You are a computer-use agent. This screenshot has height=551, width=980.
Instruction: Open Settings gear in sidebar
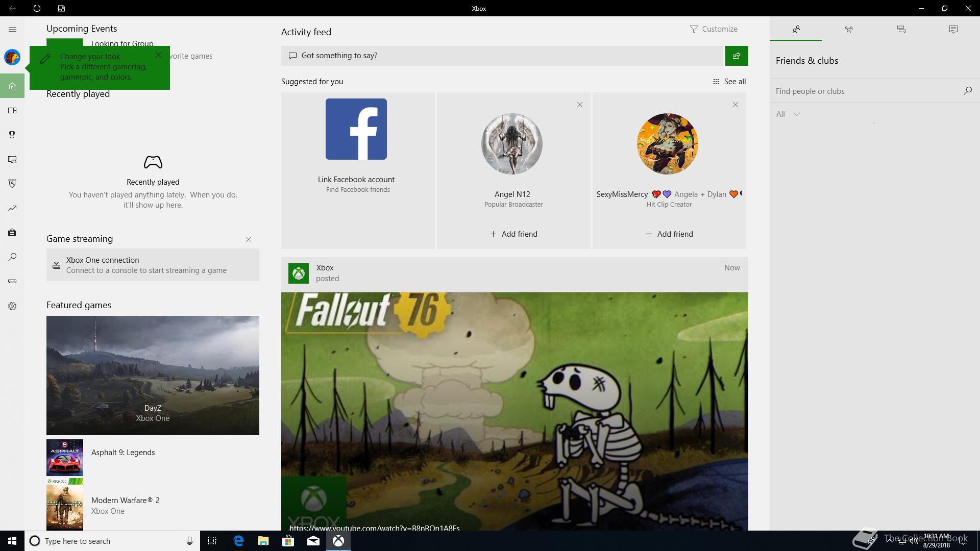[x=12, y=306]
